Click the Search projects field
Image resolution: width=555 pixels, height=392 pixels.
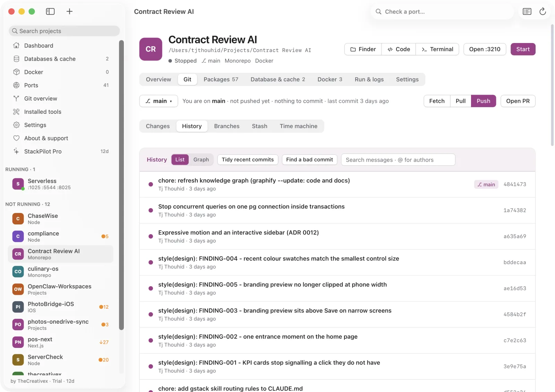(x=64, y=31)
